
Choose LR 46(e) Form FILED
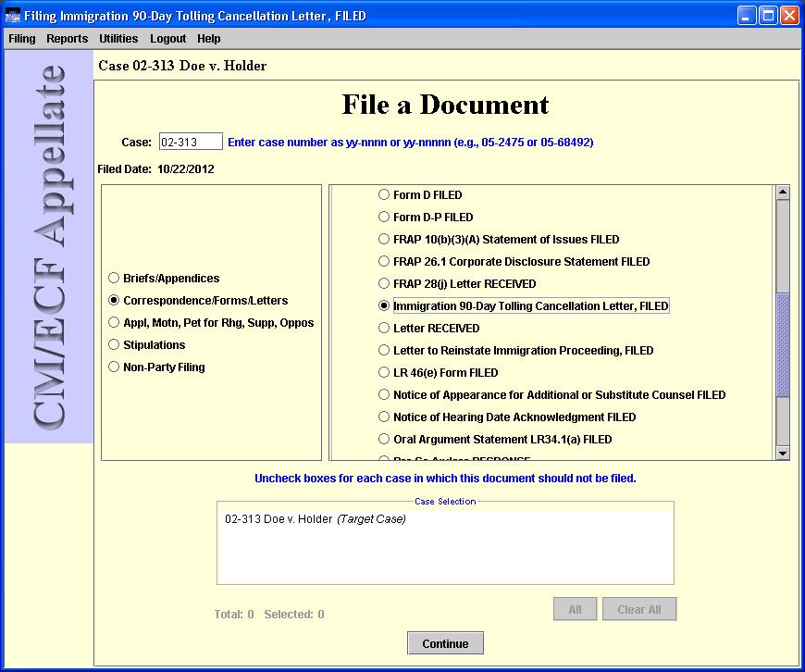[x=438, y=372]
